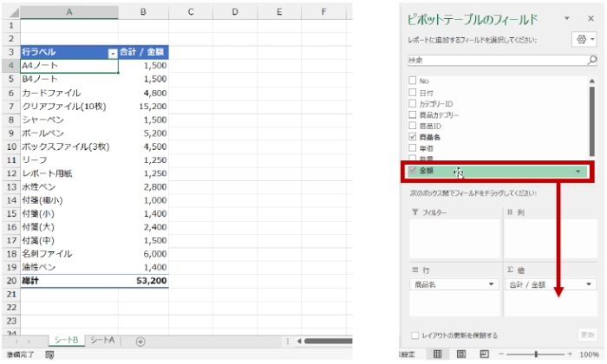Add a new sheet with plus button
This screenshot has width=607, height=364.
[140, 341]
